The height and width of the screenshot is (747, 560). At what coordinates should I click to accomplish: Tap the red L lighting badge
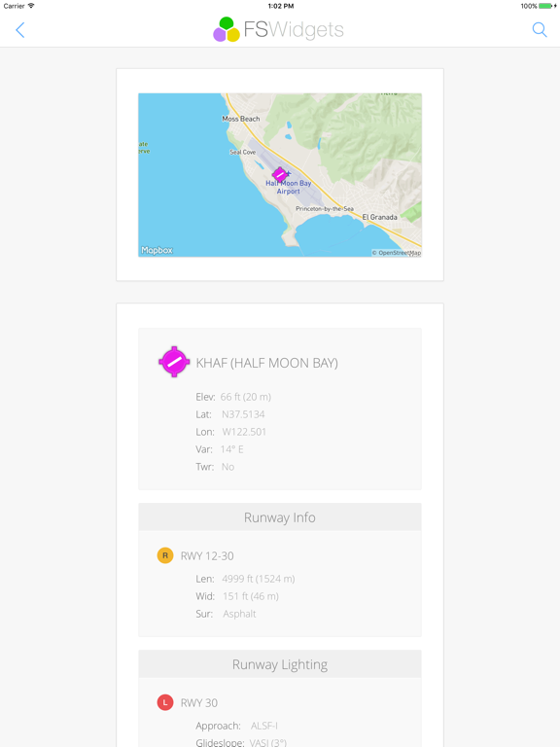tap(164, 702)
